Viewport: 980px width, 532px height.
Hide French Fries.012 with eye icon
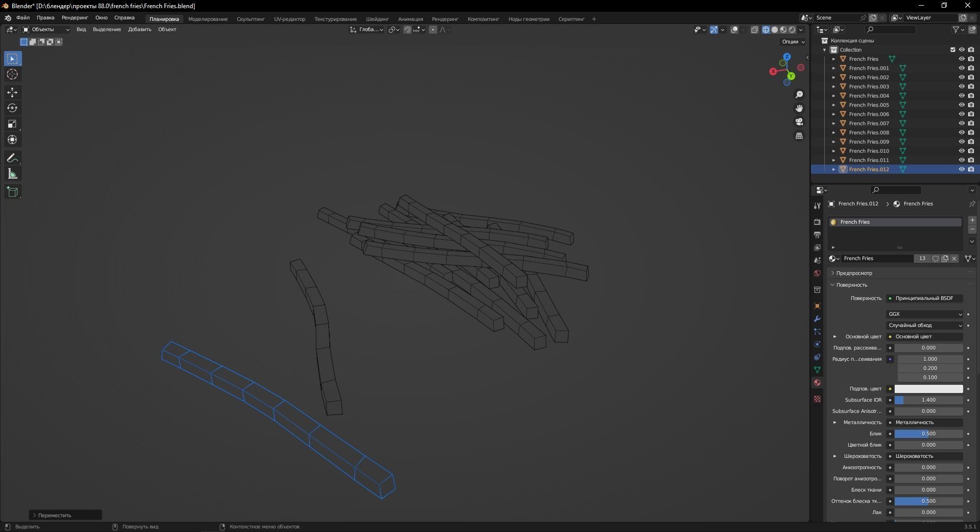tap(961, 169)
